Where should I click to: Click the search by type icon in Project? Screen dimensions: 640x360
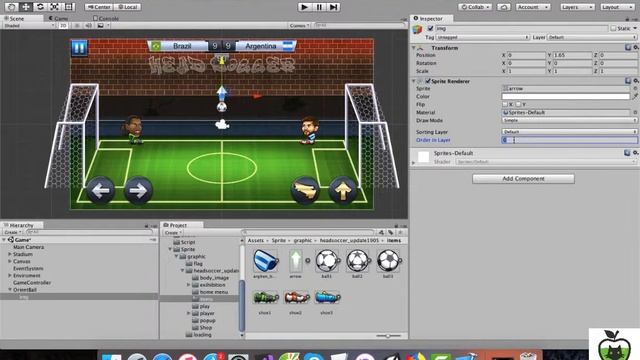click(381, 232)
